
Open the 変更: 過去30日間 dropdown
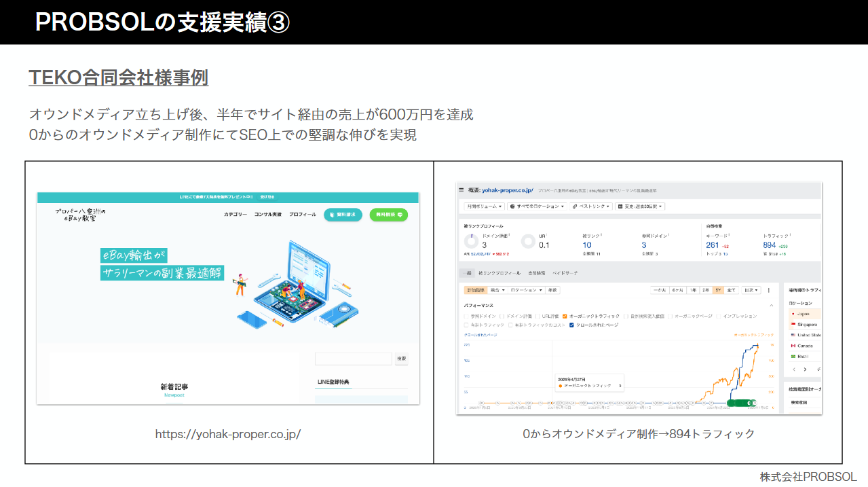click(640, 206)
